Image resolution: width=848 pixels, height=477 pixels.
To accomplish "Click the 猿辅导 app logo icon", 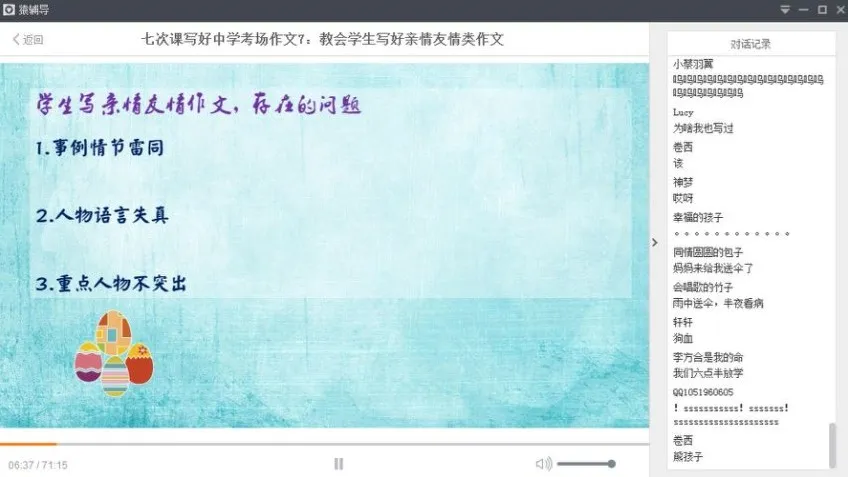I will click(x=9, y=10).
